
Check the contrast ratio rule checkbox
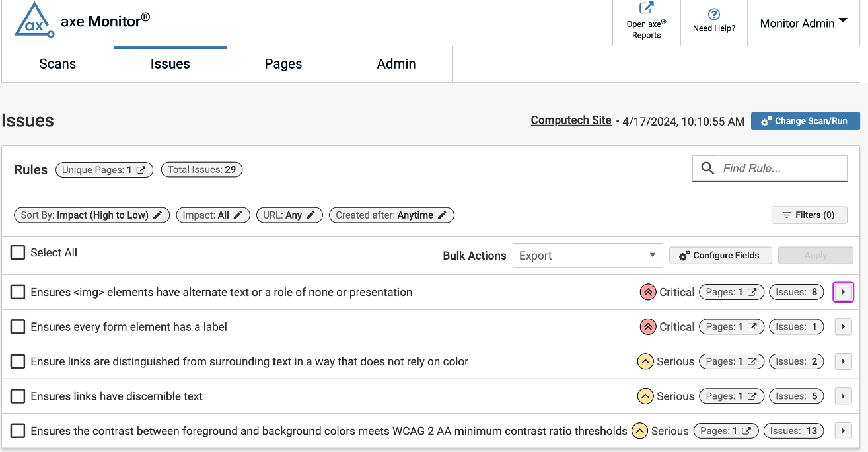point(18,431)
